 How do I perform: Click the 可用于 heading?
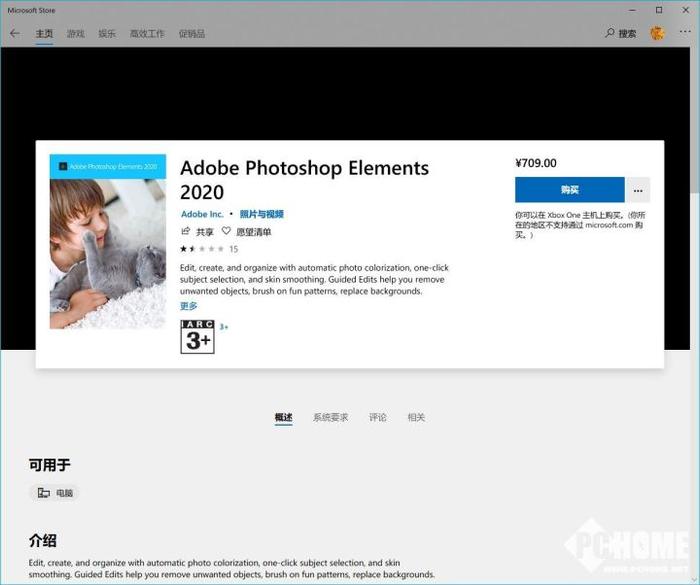50,465
